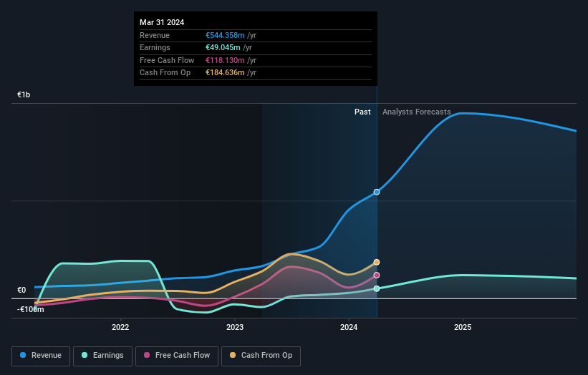
Task: Click the blue Revenue data point marker
Action: click(377, 193)
